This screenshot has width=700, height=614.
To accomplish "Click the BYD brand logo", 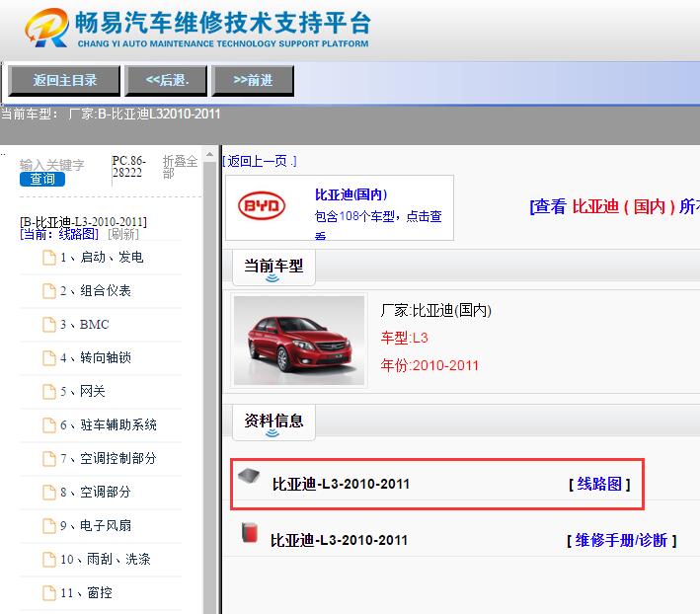I will click(x=262, y=205).
